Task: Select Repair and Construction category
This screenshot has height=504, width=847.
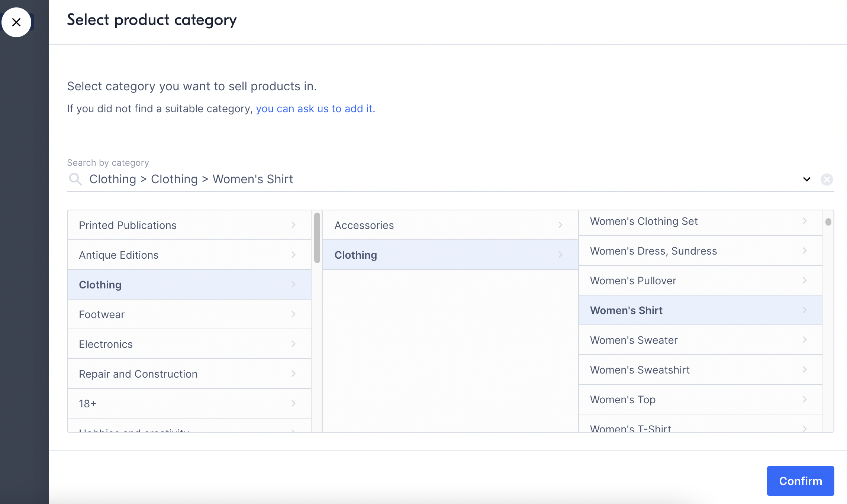Action: (189, 374)
